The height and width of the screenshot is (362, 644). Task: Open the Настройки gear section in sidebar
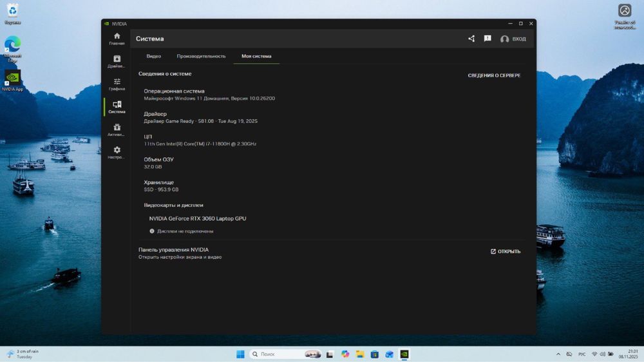coord(117,153)
